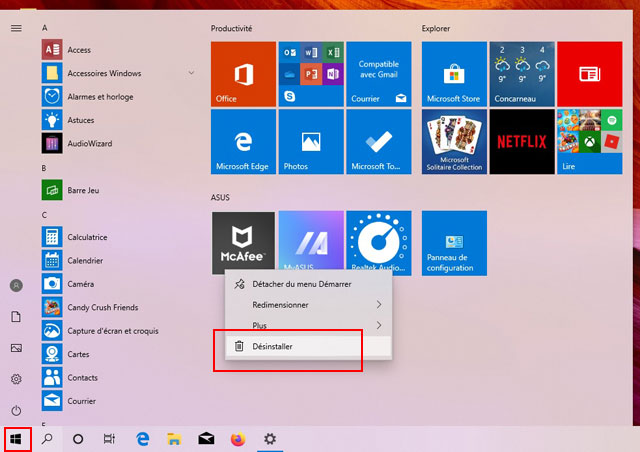Open Settings gear in Start sidebar
Image resolution: width=640 pixels, height=452 pixels.
16,379
